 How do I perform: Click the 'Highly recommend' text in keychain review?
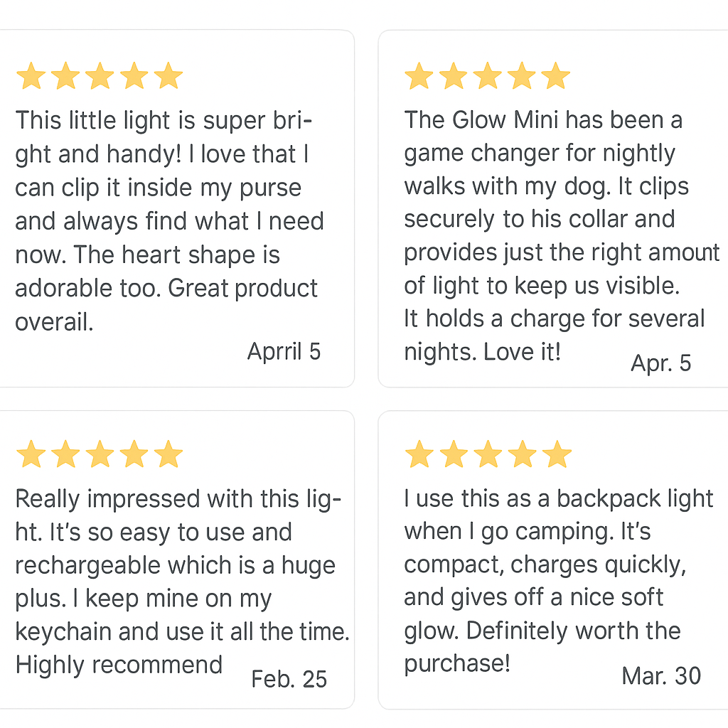119,665
